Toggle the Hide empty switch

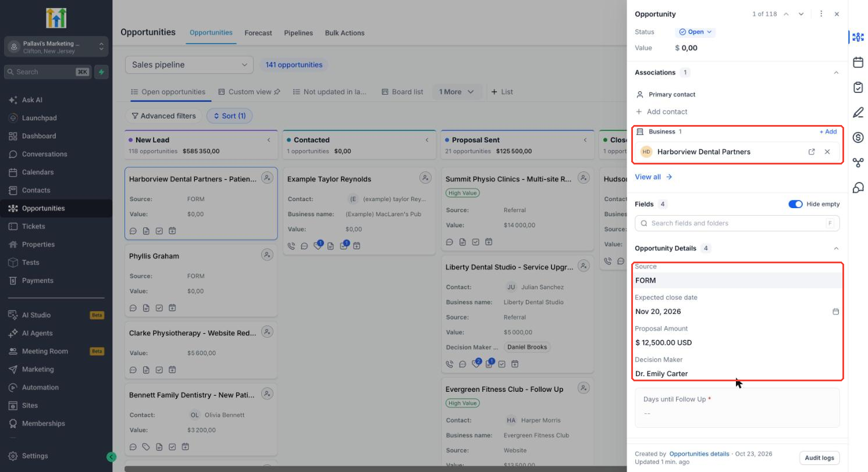(795, 204)
